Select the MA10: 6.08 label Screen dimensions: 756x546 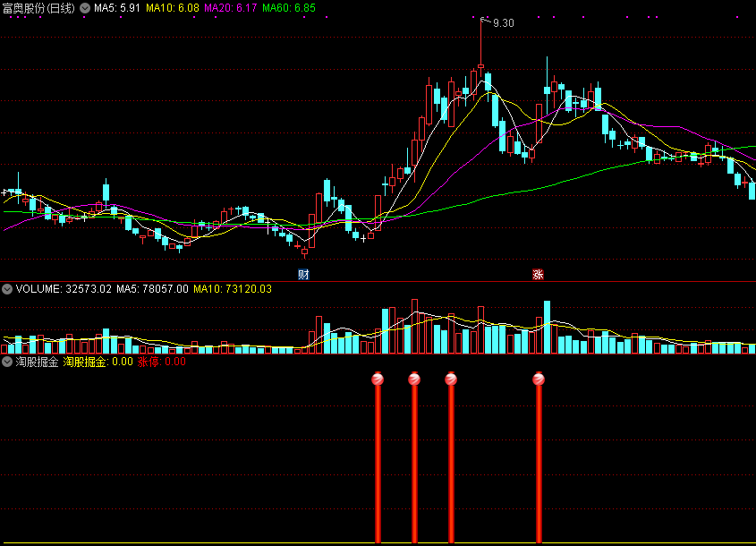(172, 8)
